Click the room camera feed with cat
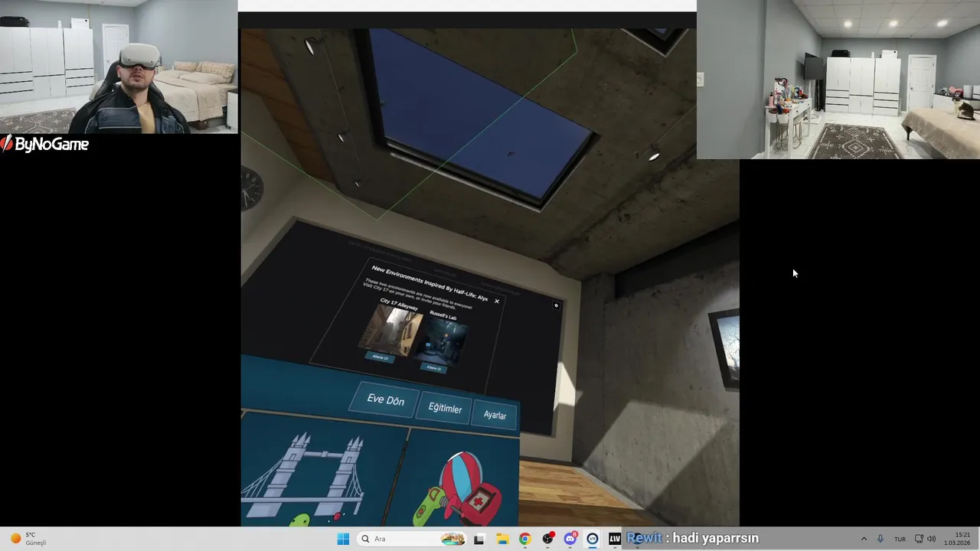This screenshot has height=551, width=980. [x=838, y=80]
